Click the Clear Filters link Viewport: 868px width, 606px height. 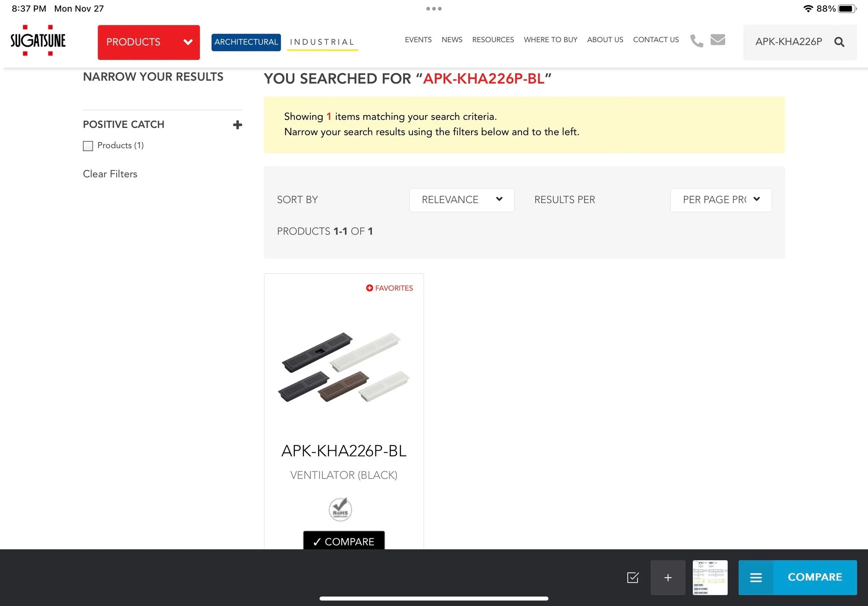pyautogui.click(x=110, y=174)
